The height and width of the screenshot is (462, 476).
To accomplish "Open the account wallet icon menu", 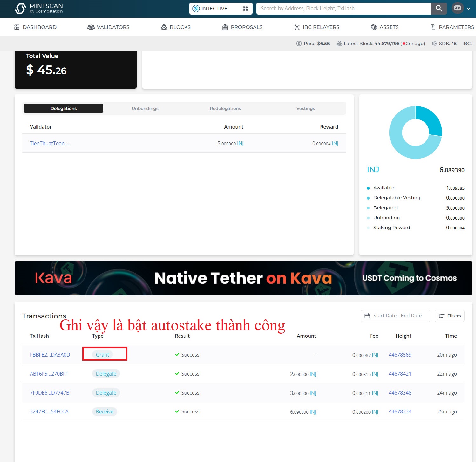I will (x=458, y=8).
